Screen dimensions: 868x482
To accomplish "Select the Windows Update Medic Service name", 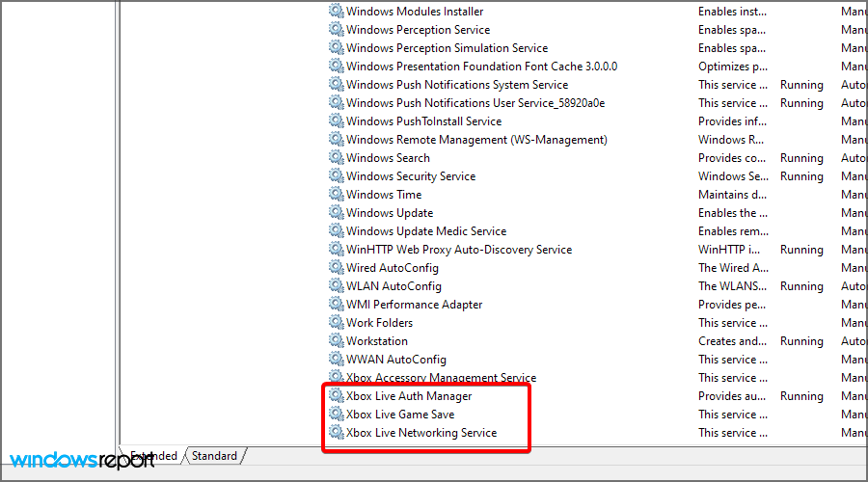I will tap(426, 231).
